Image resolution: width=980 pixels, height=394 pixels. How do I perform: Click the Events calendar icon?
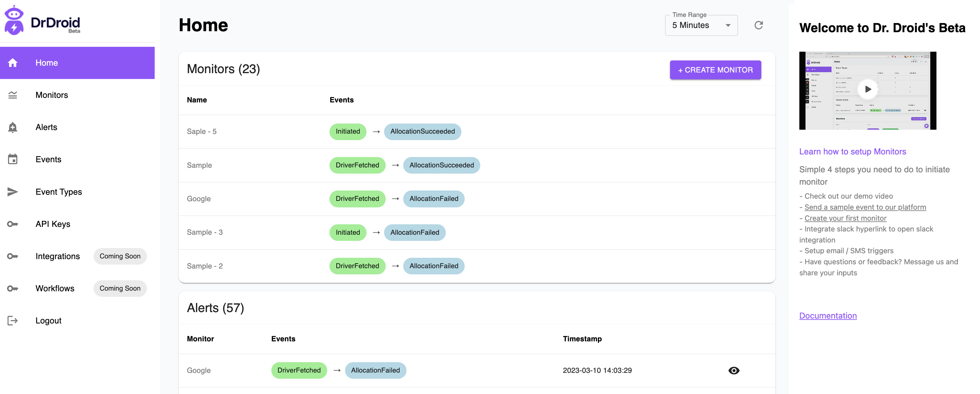(x=13, y=159)
